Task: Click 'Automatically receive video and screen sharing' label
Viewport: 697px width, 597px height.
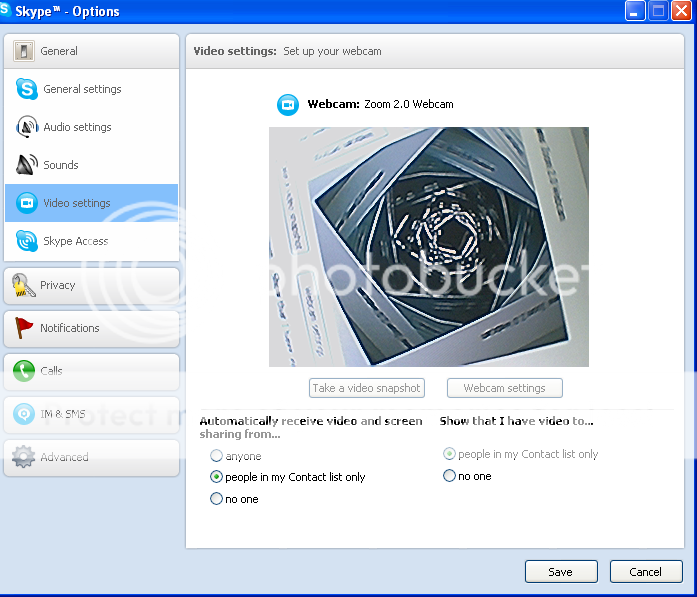Action: pos(311,427)
